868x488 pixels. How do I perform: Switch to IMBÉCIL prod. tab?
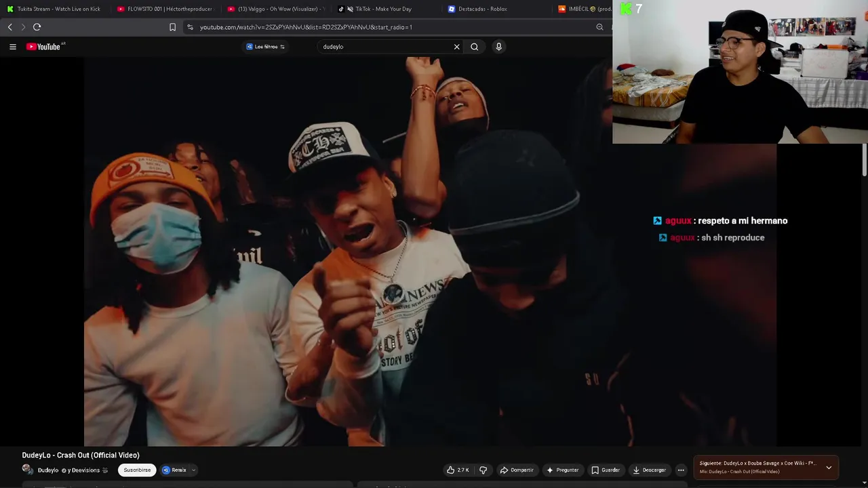tap(583, 9)
